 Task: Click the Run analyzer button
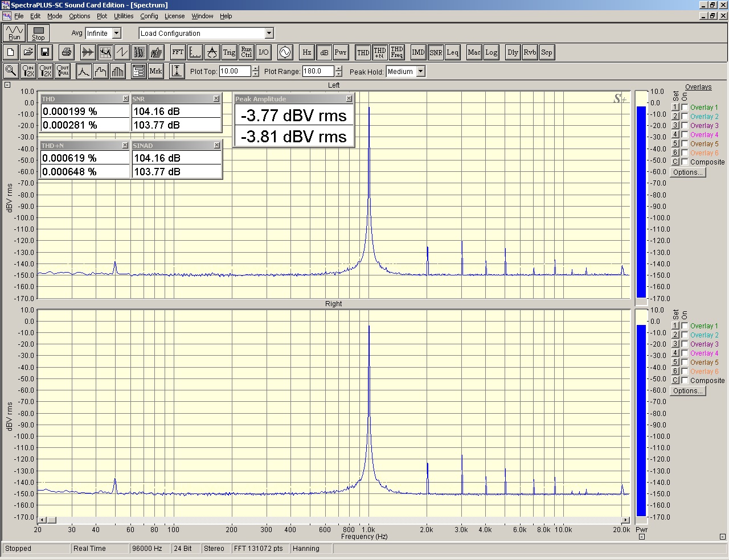coord(14,33)
